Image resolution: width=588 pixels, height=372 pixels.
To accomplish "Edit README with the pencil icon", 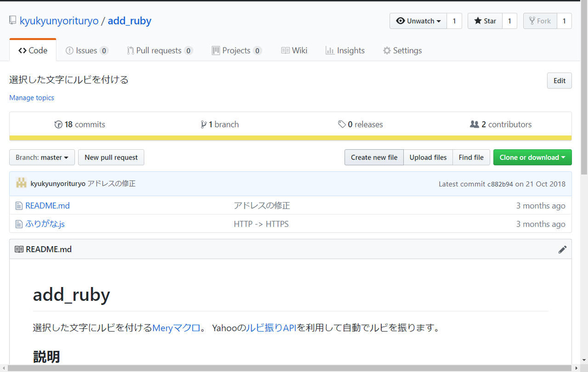I will [x=562, y=249].
